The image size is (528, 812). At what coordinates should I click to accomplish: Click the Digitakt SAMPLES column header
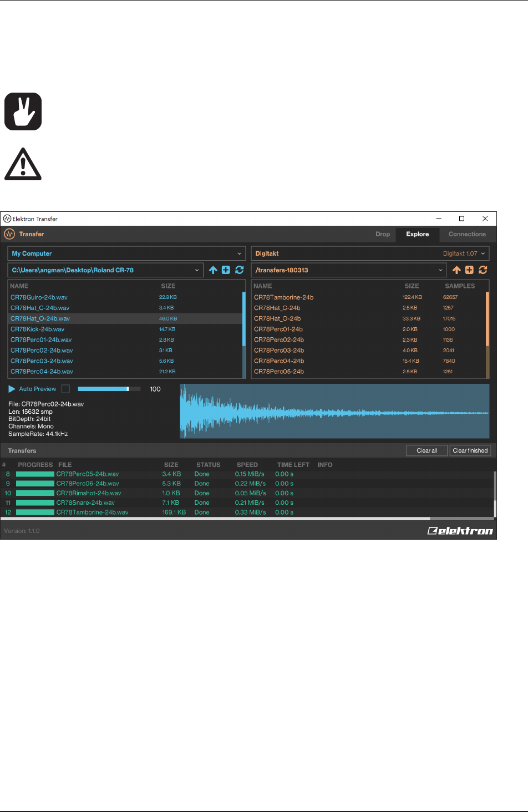(x=460, y=286)
